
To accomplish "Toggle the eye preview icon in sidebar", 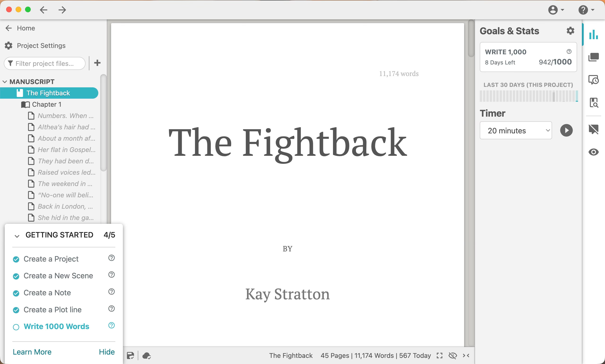I will (593, 152).
